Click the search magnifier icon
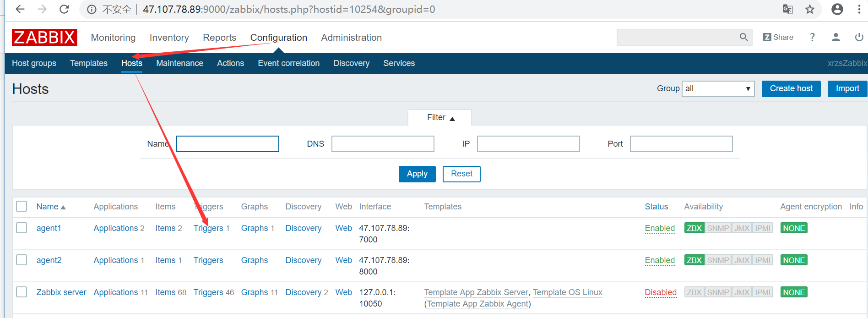This screenshot has width=868, height=318. point(744,37)
